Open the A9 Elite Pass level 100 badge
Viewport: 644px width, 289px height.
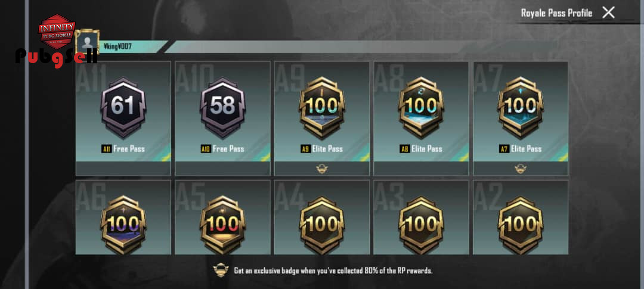click(322, 107)
